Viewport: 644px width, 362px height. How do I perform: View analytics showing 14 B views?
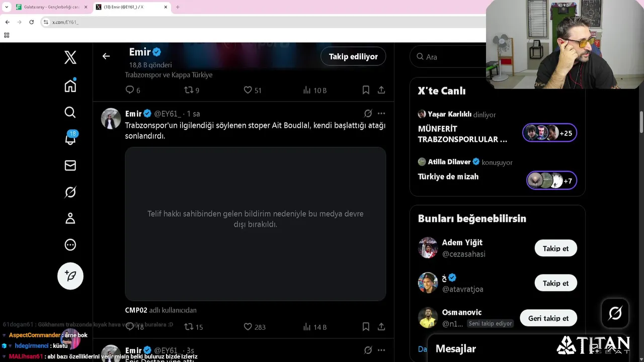pos(314,327)
